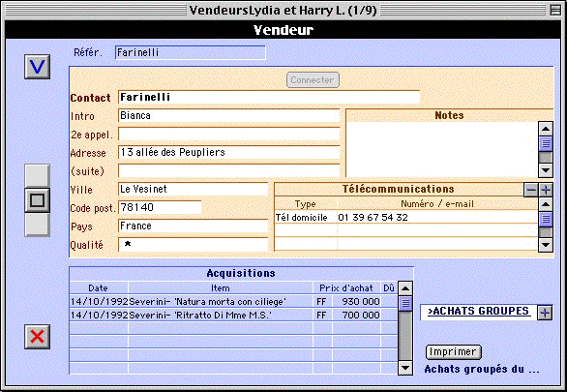Click the Référ. field containing Farinelli

pos(191,52)
